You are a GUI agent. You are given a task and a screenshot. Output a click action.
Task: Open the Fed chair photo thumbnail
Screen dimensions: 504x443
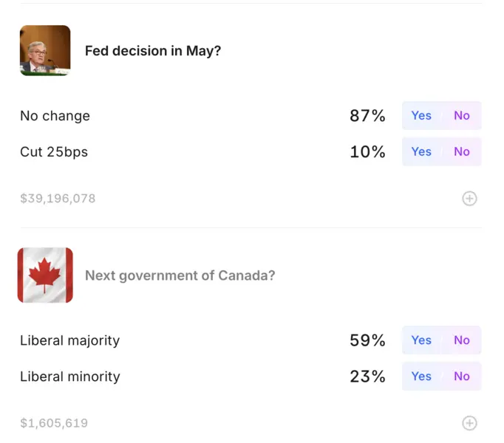tap(45, 50)
